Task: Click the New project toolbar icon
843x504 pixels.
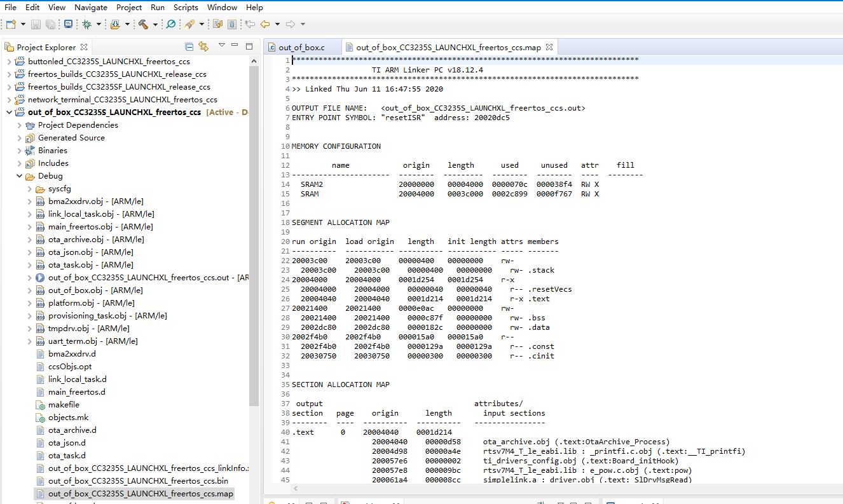Action: (x=11, y=24)
